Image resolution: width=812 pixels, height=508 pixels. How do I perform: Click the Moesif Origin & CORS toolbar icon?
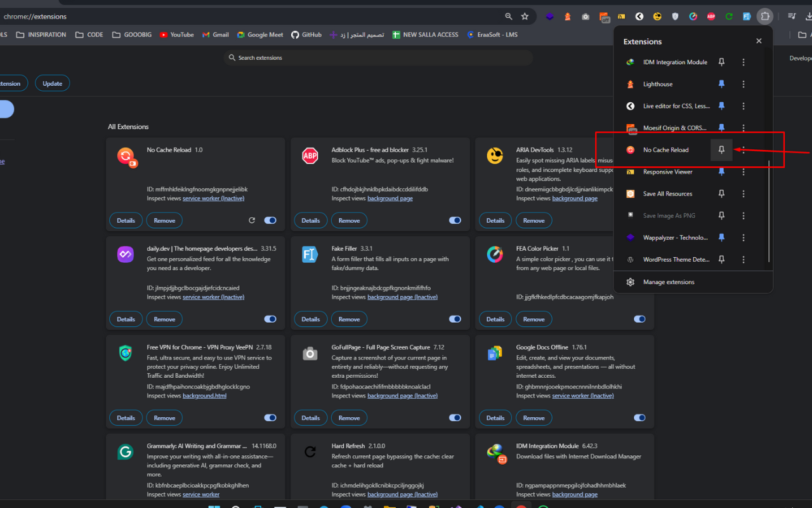(603, 17)
